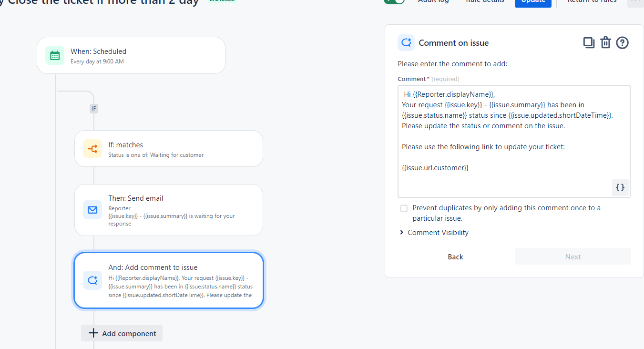This screenshot has width=644, height=349.
Task: Delete the Comment on issue component
Action: (x=605, y=42)
